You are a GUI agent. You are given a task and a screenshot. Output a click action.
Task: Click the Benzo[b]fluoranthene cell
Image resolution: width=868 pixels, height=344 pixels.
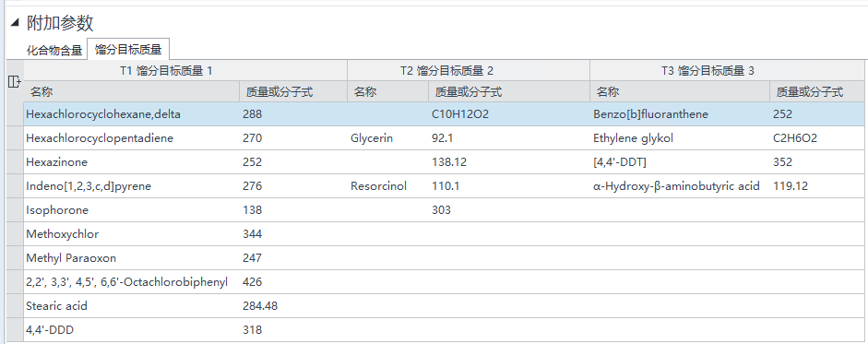[x=680, y=114]
